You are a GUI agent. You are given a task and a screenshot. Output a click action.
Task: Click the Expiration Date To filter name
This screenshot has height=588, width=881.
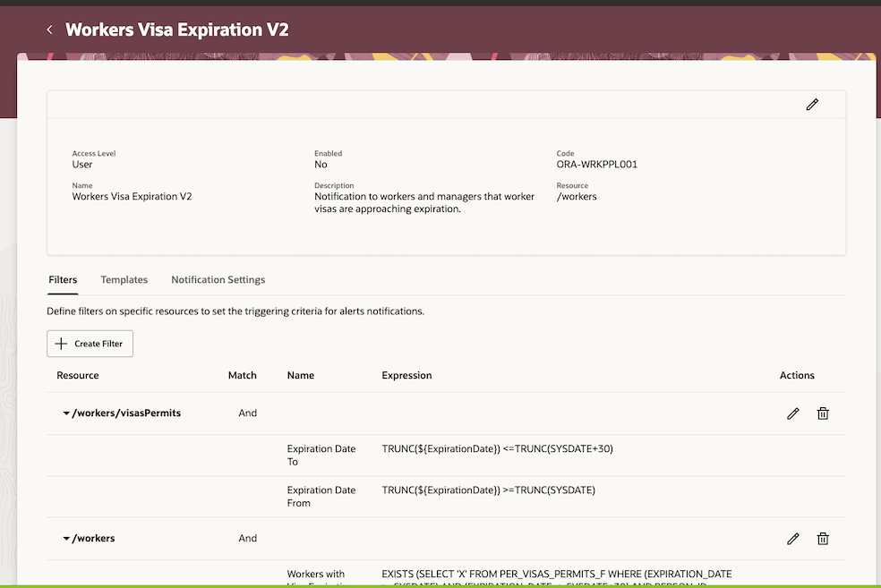pyautogui.click(x=321, y=455)
